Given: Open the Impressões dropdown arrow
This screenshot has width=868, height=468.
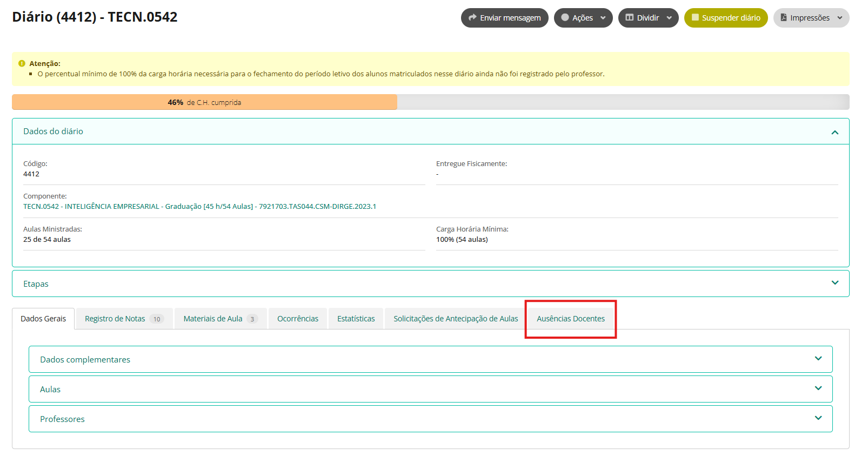Looking at the screenshot, I should (x=840, y=18).
